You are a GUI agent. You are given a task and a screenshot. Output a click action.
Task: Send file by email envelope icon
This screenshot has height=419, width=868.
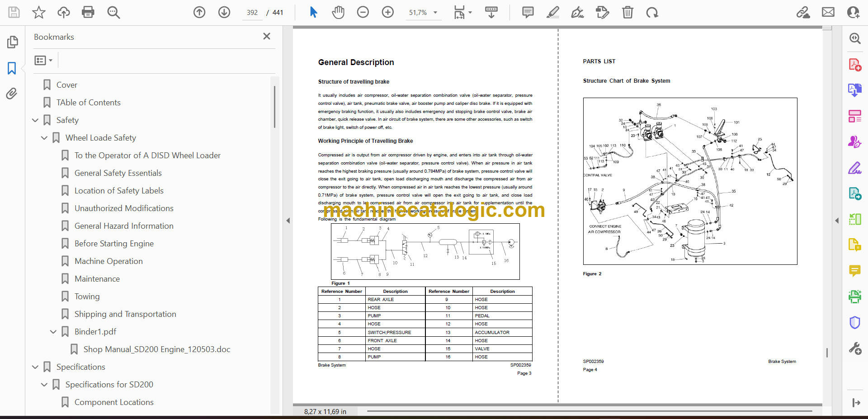pos(828,12)
